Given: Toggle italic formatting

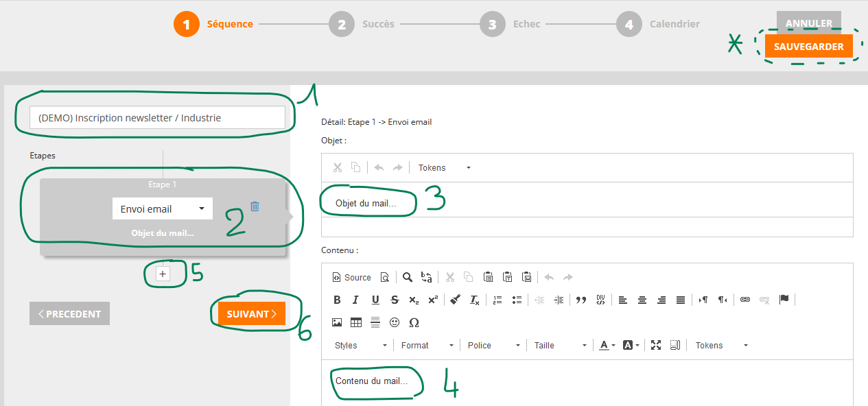Looking at the screenshot, I should point(355,300).
